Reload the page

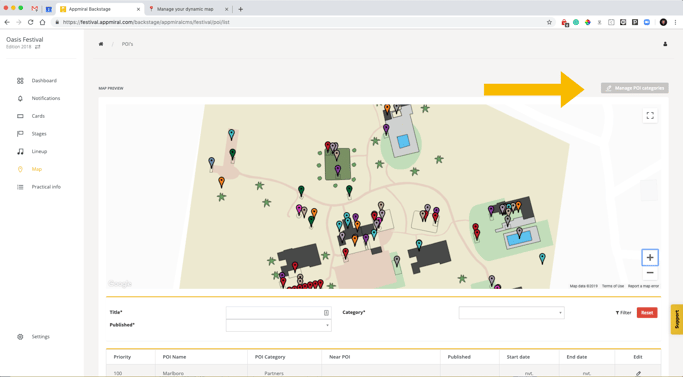click(x=30, y=22)
